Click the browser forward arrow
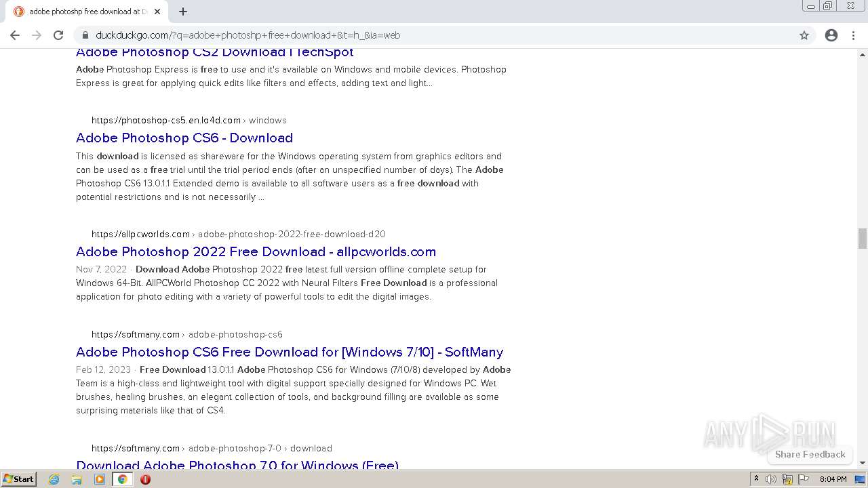Image resolution: width=868 pixels, height=488 pixels. [x=37, y=35]
